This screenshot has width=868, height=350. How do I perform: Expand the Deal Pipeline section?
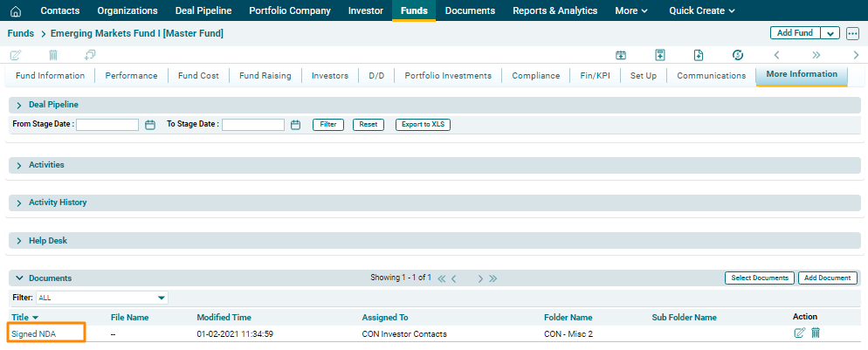pyautogui.click(x=19, y=105)
